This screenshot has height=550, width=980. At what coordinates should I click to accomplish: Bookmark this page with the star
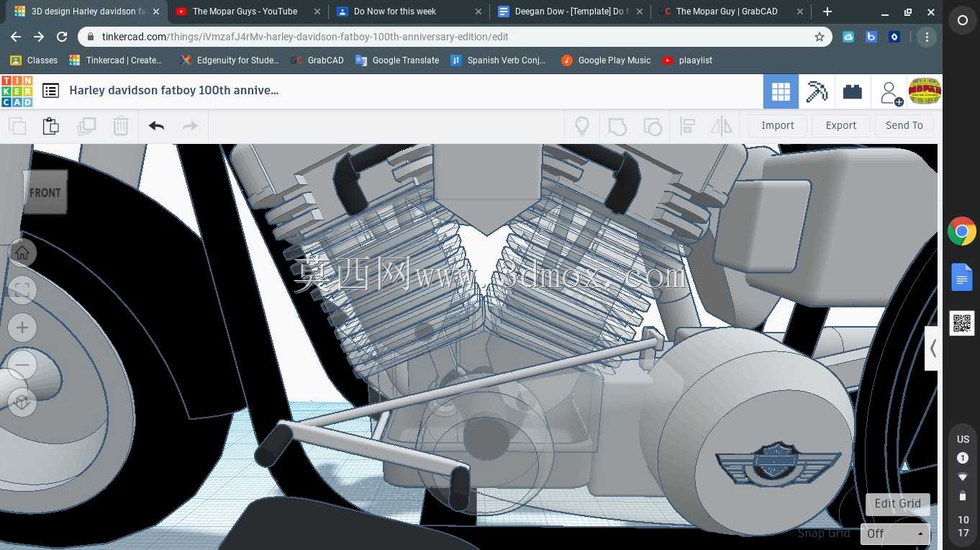coord(819,37)
